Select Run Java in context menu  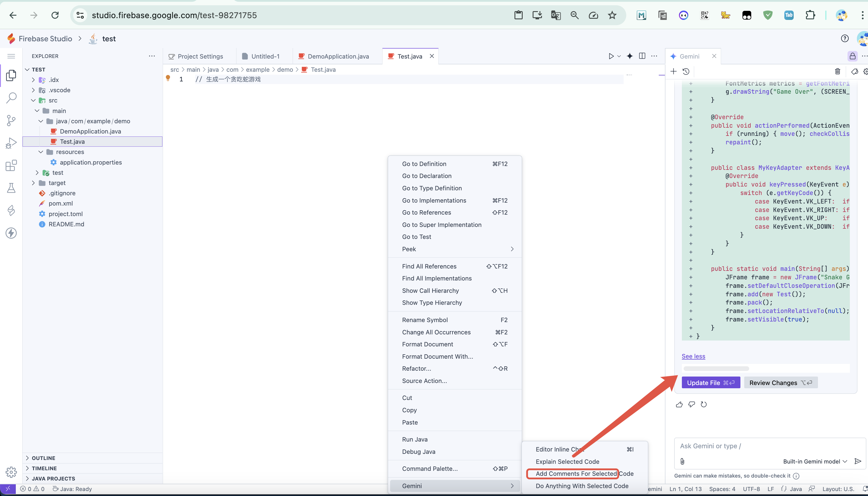coord(455,439)
